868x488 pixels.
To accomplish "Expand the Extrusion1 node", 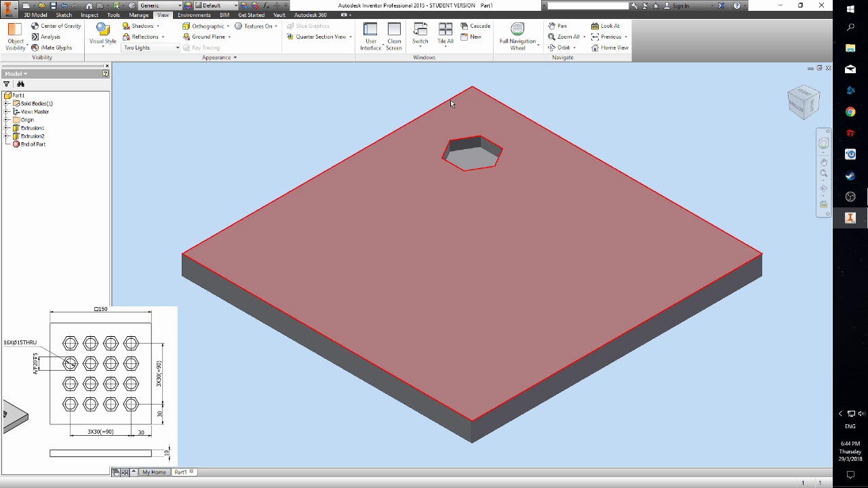I will [7, 128].
